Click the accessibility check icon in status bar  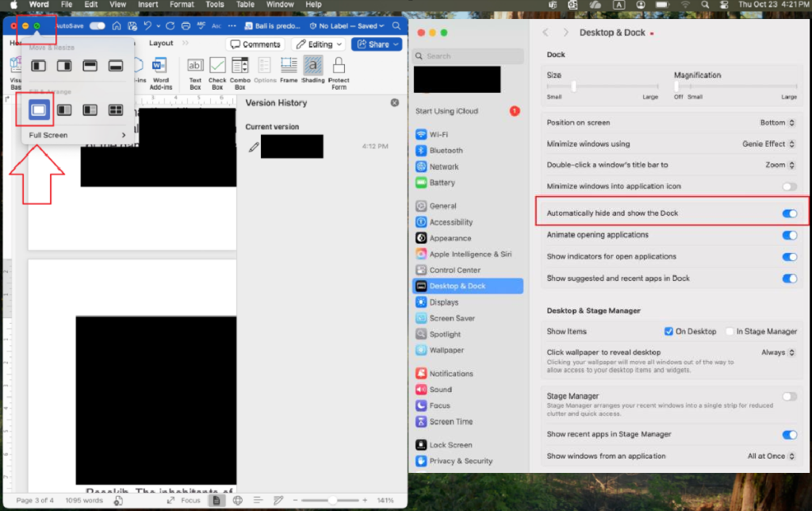(x=119, y=500)
